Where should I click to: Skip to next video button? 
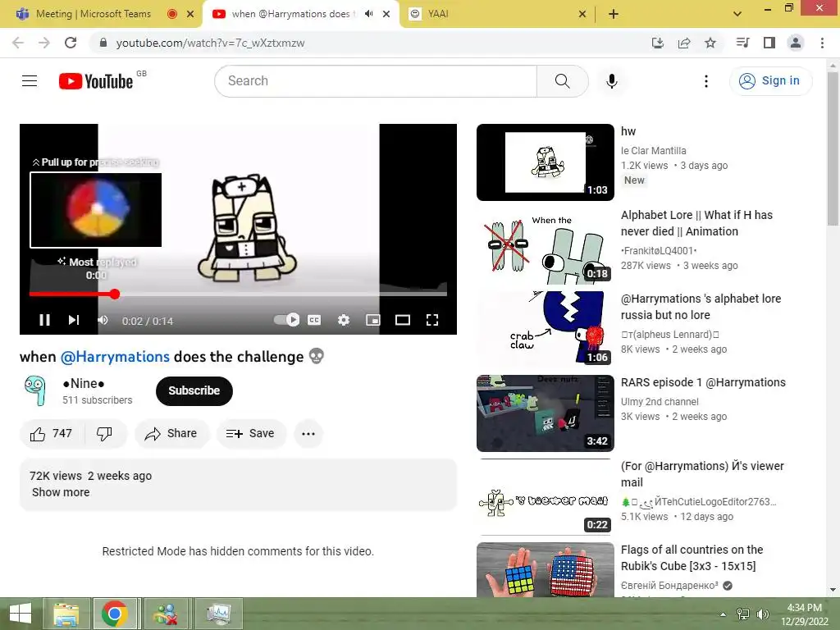74,320
